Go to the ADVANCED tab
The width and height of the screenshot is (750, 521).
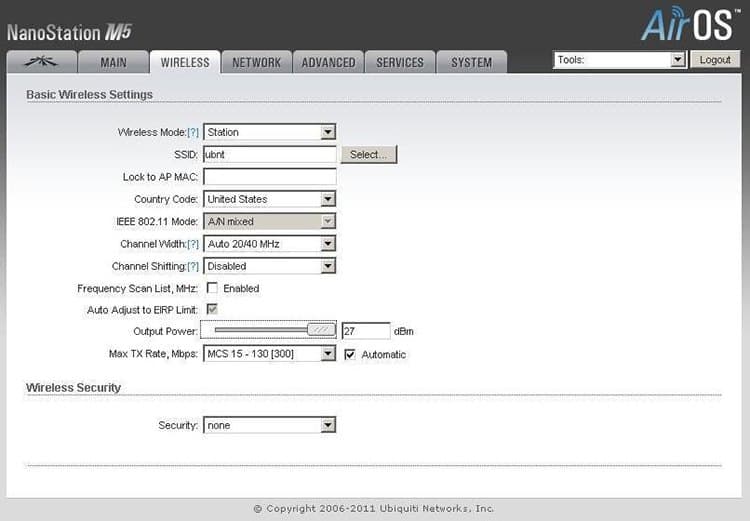pyautogui.click(x=329, y=62)
